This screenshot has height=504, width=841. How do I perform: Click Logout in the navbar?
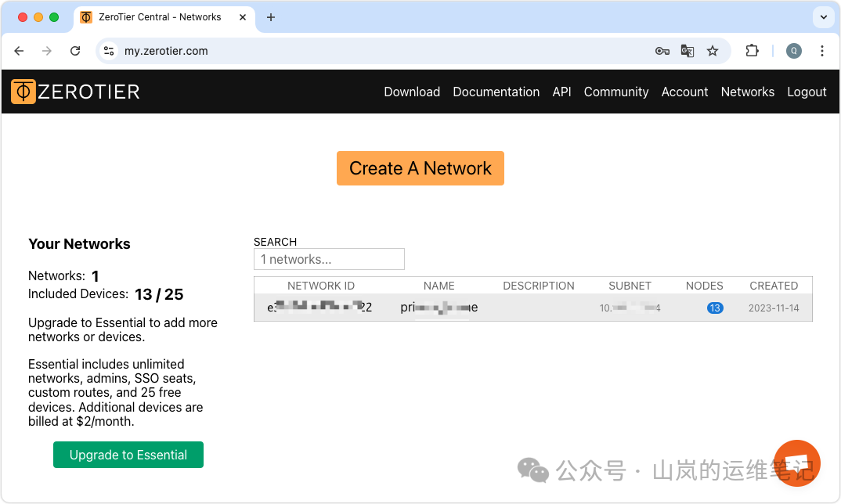pyautogui.click(x=807, y=92)
